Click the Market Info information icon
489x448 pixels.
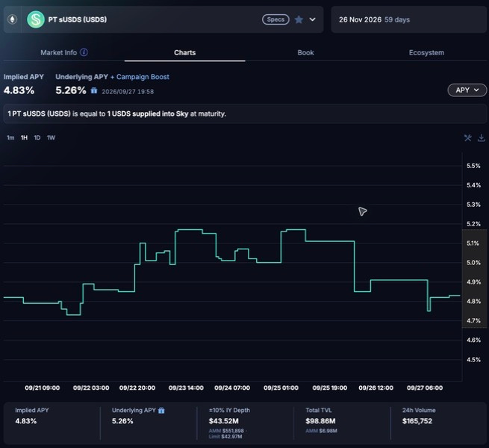(x=84, y=52)
